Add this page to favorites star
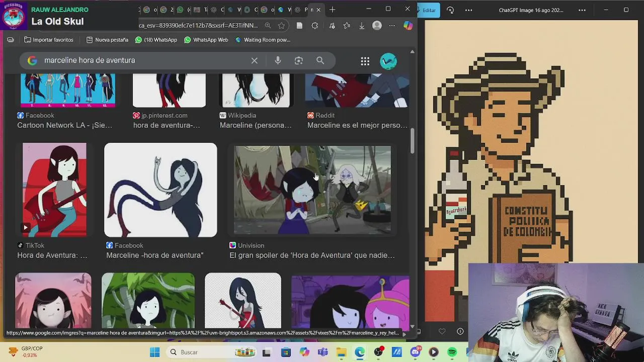The height and width of the screenshot is (362, 644). [x=282, y=26]
